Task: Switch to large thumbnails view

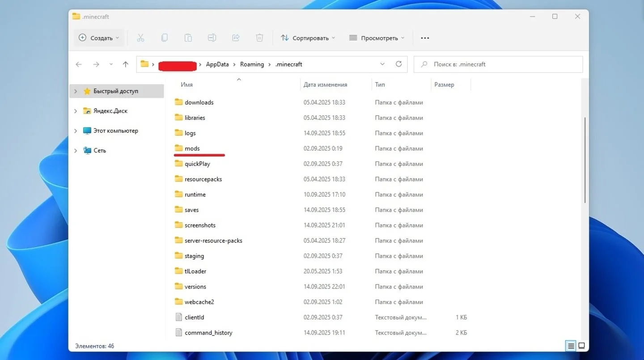Action: pyautogui.click(x=581, y=346)
